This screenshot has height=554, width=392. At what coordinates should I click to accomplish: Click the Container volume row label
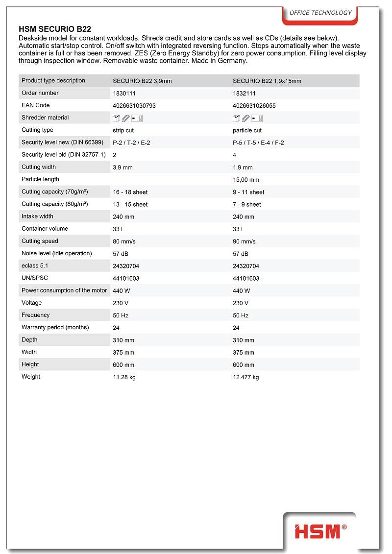click(x=45, y=229)
